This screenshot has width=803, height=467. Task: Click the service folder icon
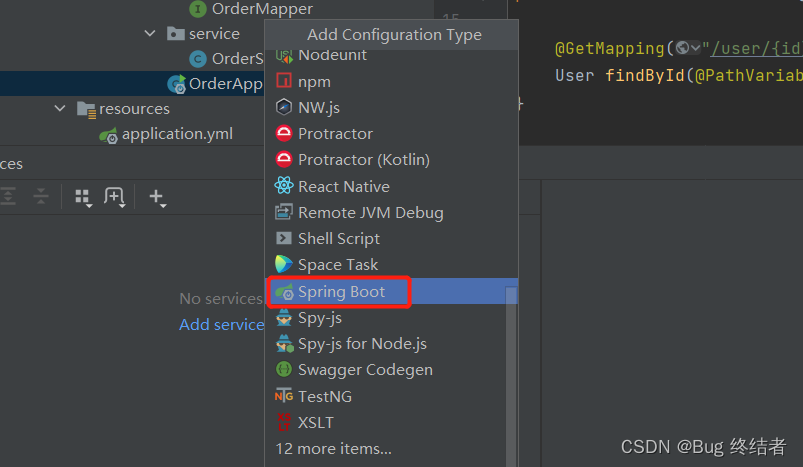(x=176, y=34)
